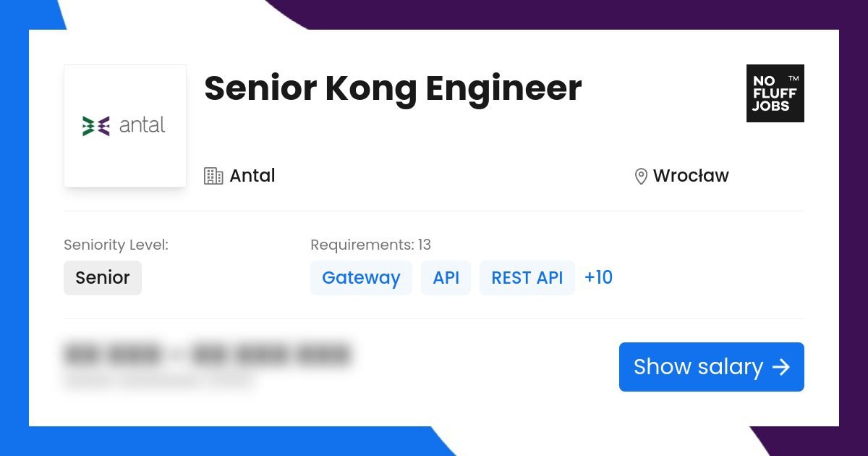Open the REST API tag details
This screenshot has height=456, width=868.
click(527, 277)
